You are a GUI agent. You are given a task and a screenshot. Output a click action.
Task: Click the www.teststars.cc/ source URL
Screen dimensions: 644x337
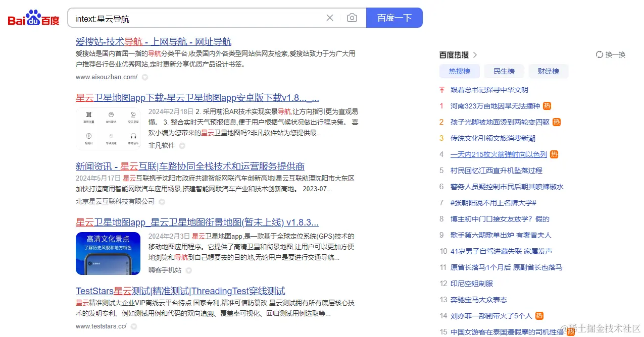coord(101,326)
